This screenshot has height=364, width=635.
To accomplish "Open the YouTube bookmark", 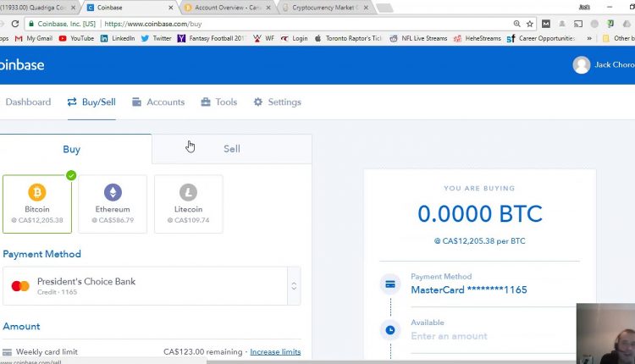I will point(76,38).
